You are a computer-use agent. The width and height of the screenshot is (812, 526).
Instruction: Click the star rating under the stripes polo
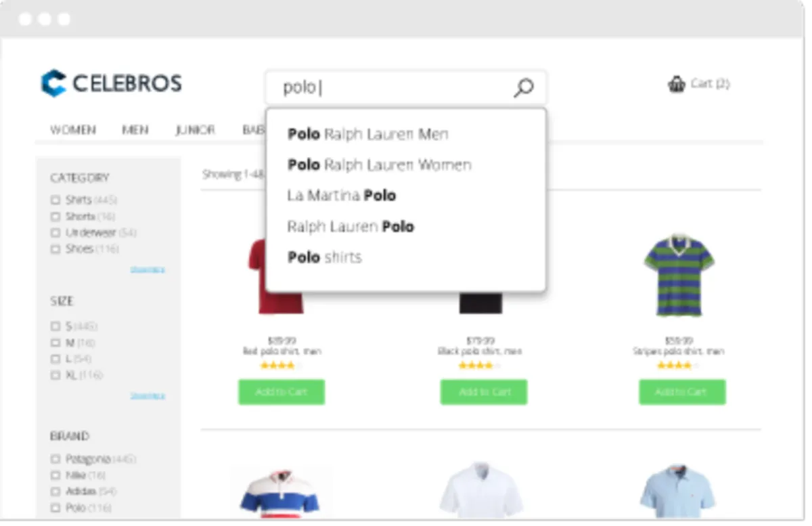click(678, 366)
